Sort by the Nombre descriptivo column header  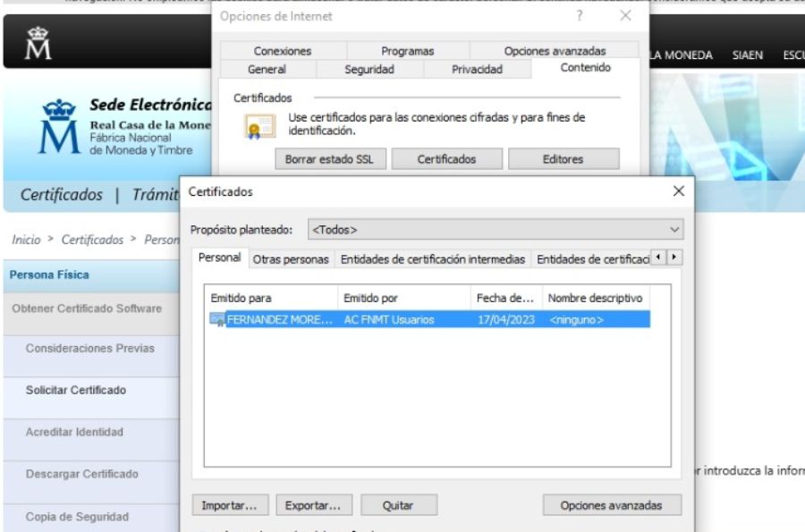point(596,298)
